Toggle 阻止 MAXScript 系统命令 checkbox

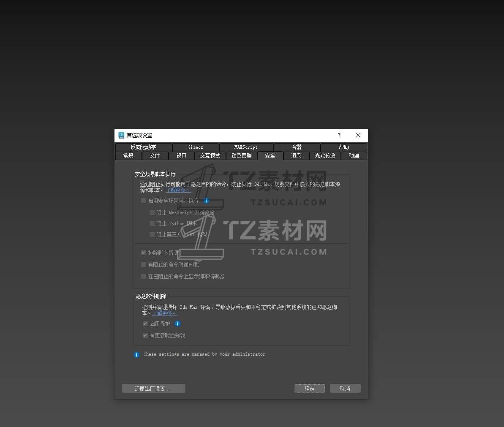coord(152,212)
